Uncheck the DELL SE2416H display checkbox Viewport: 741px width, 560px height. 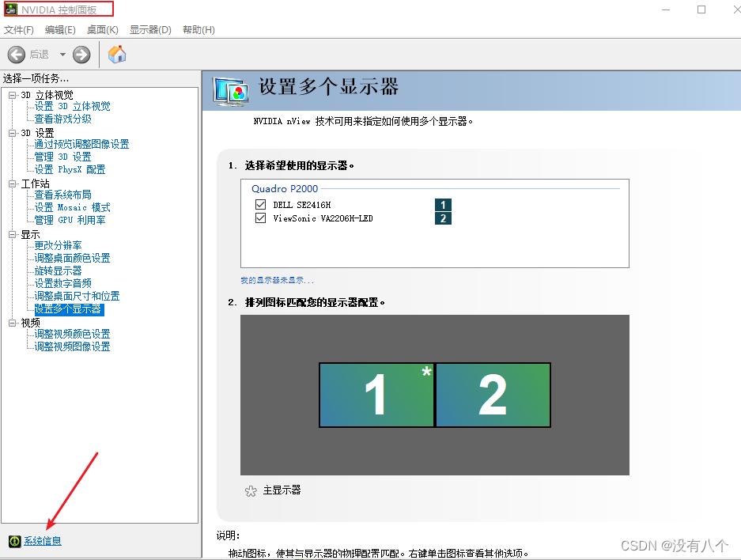pos(260,205)
